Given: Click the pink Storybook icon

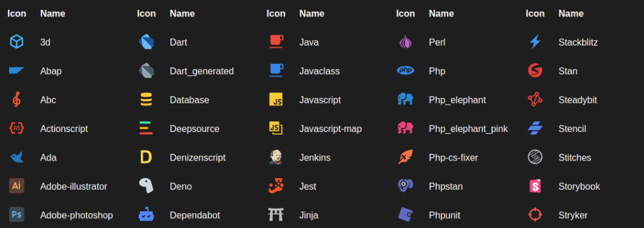Looking at the screenshot, I should click(x=535, y=185).
